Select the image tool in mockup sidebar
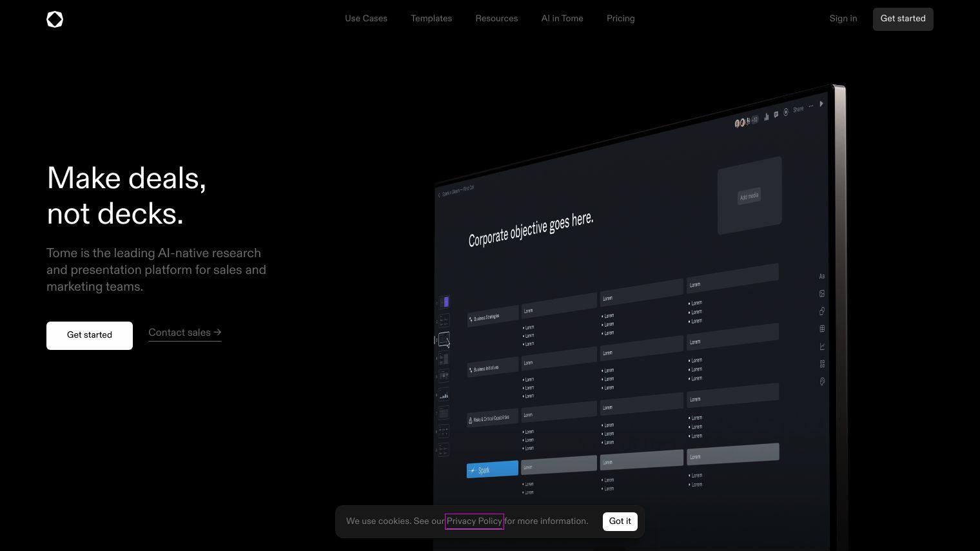This screenshot has width=980, height=551. (x=822, y=294)
